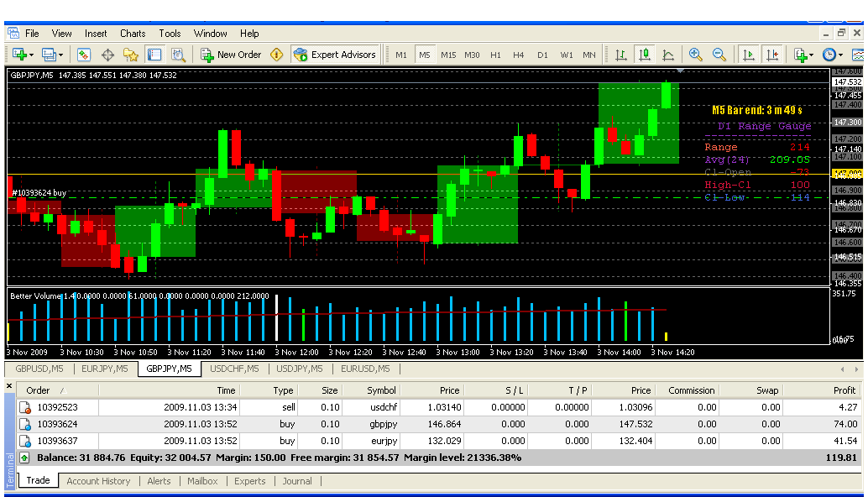Click the New Order button
This screenshot has width=868, height=497.
pos(231,55)
